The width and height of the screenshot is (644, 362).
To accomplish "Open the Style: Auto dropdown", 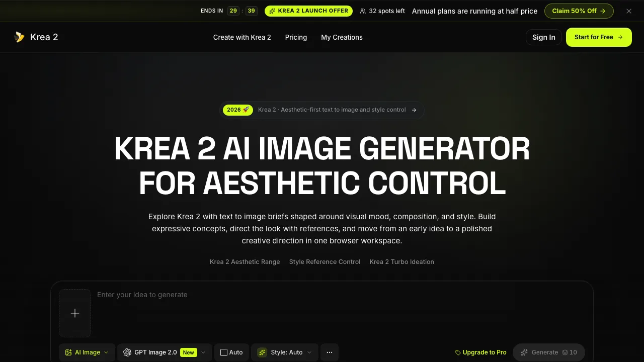I will (284, 352).
